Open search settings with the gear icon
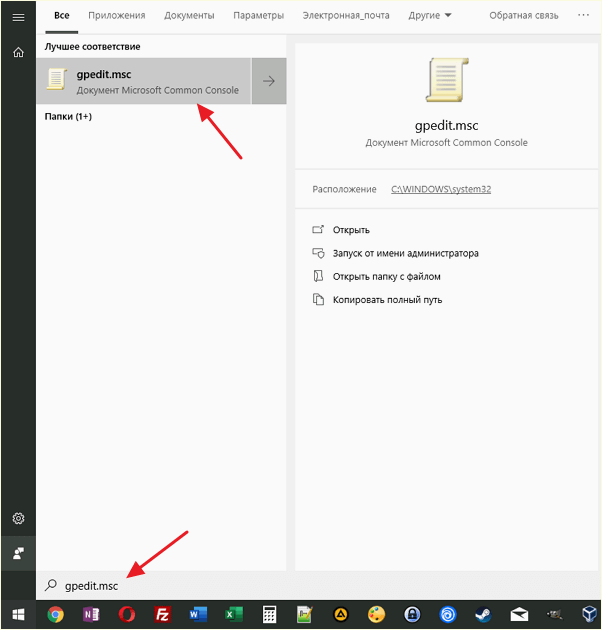The height and width of the screenshot is (630, 602). point(18,518)
